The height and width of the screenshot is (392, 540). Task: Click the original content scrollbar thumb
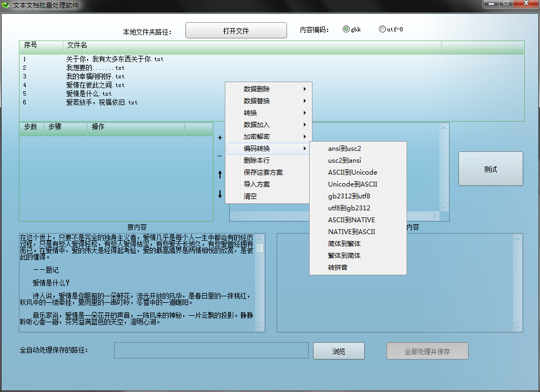[260, 248]
